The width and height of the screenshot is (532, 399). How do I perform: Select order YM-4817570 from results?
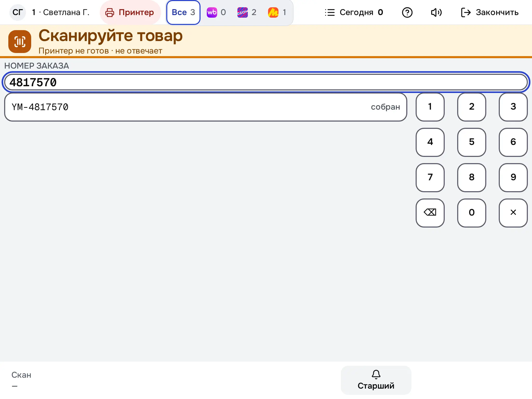[206, 107]
